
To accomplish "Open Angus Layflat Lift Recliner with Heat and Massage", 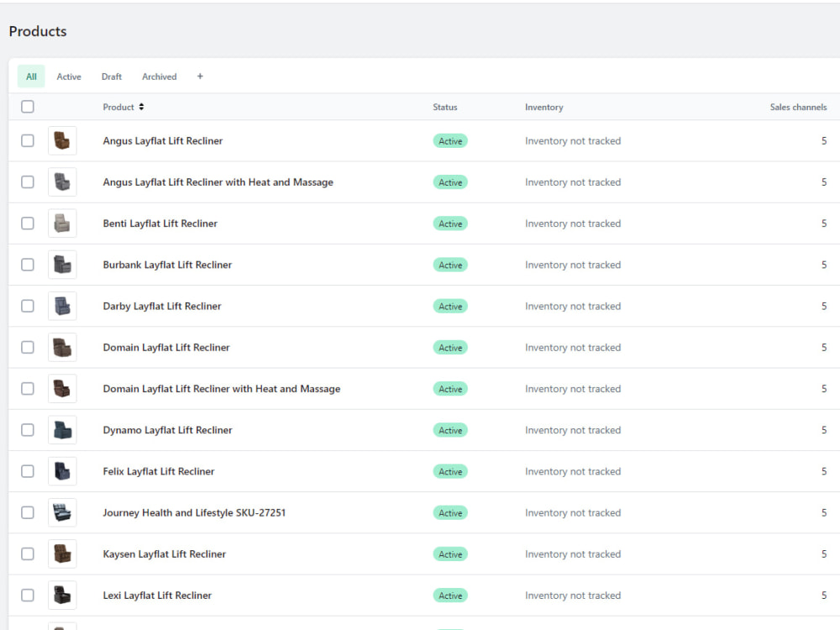I will (218, 182).
